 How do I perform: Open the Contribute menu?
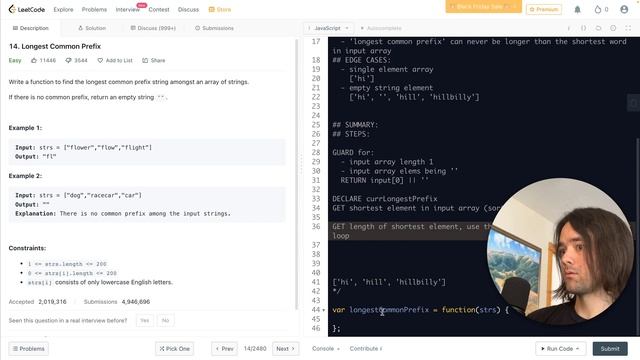(x=366, y=349)
